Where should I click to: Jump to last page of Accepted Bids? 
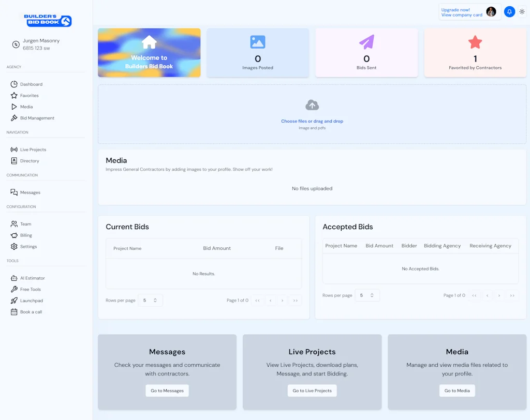(x=512, y=295)
